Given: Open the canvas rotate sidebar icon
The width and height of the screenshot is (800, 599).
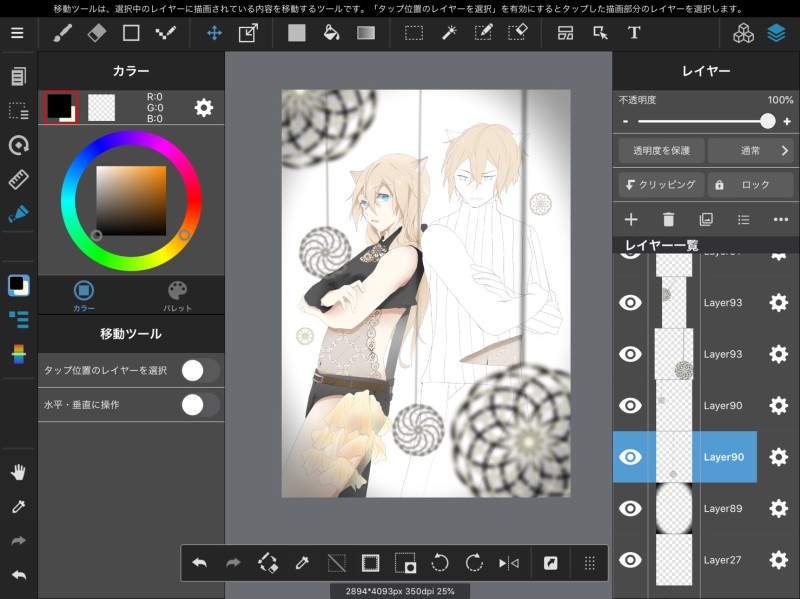Looking at the screenshot, I should tap(18, 145).
